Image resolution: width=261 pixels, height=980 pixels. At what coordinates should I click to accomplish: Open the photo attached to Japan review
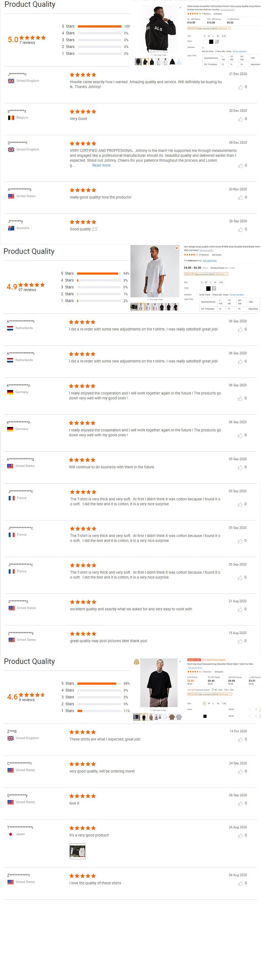78,851
